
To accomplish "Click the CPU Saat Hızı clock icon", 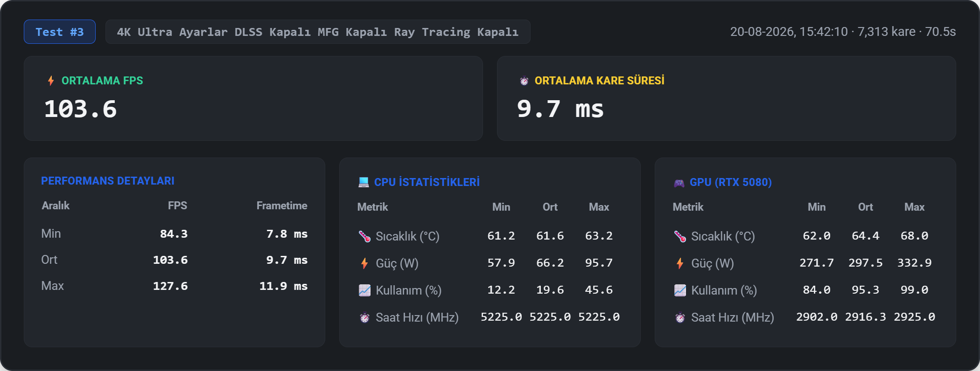I will coord(364,317).
